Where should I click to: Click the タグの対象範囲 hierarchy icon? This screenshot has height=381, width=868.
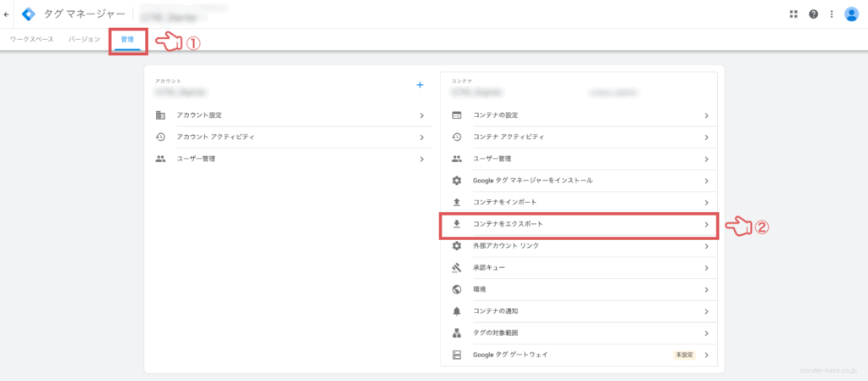(457, 333)
